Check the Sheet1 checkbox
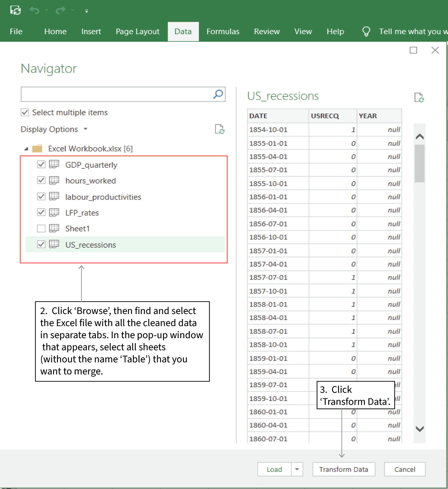The height and width of the screenshot is (489, 448). click(41, 228)
